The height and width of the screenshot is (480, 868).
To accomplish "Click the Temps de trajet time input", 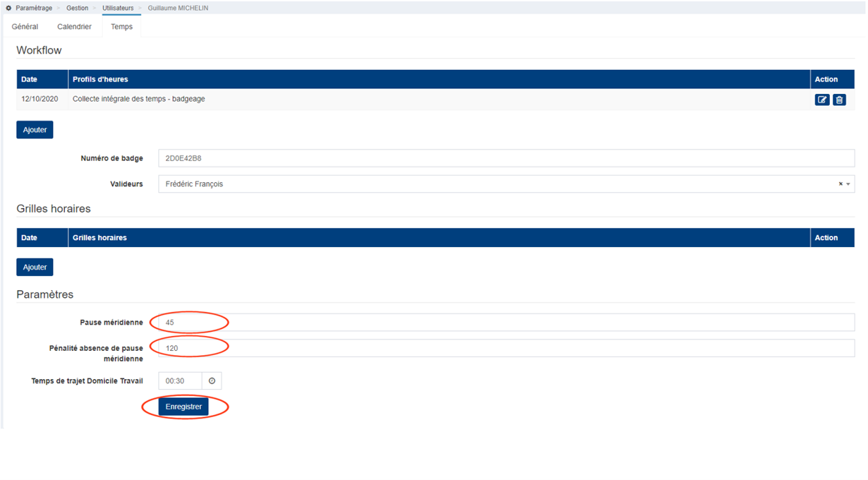I will click(x=180, y=381).
